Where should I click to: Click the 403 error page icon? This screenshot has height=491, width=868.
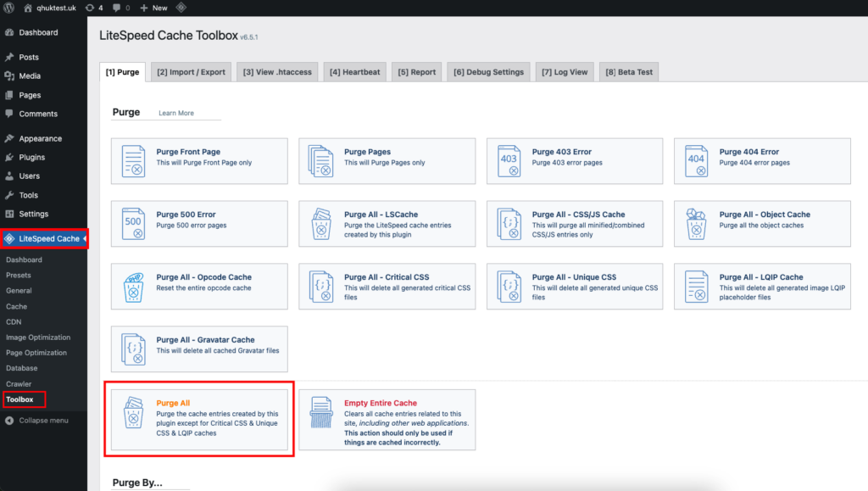(509, 161)
